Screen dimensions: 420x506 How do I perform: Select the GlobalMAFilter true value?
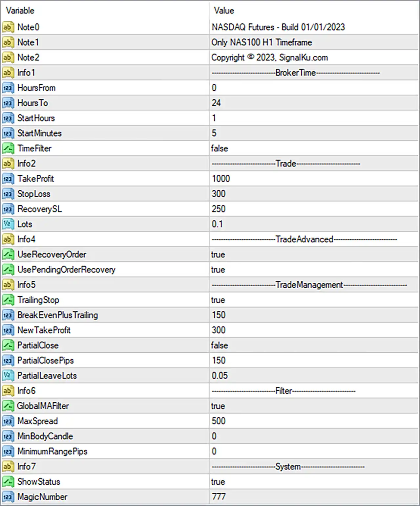pos(218,406)
